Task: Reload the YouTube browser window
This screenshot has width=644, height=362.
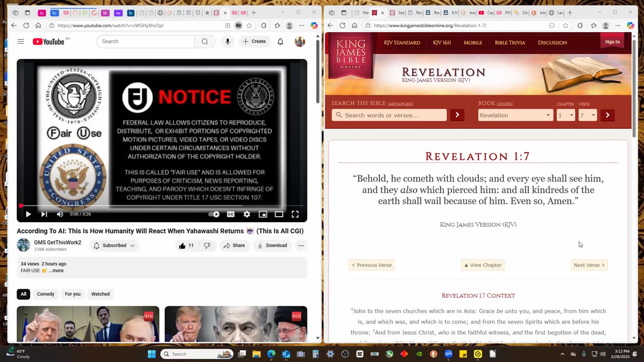Action: pyautogui.click(x=26, y=25)
